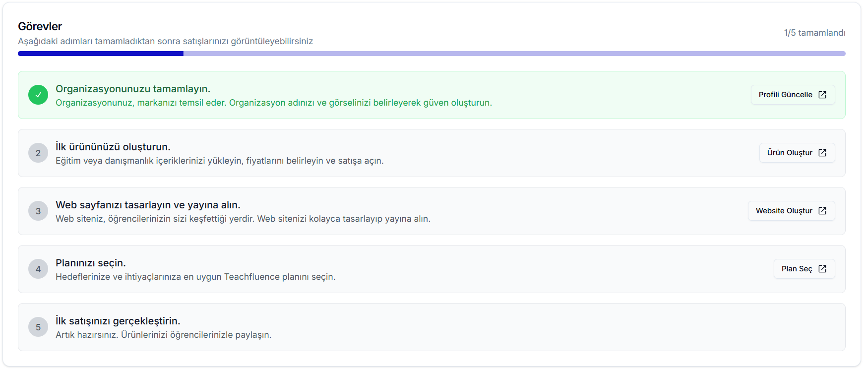This screenshot has width=868, height=371.
Task: Click external-link icon beside Plan Seç
Action: [x=822, y=269]
